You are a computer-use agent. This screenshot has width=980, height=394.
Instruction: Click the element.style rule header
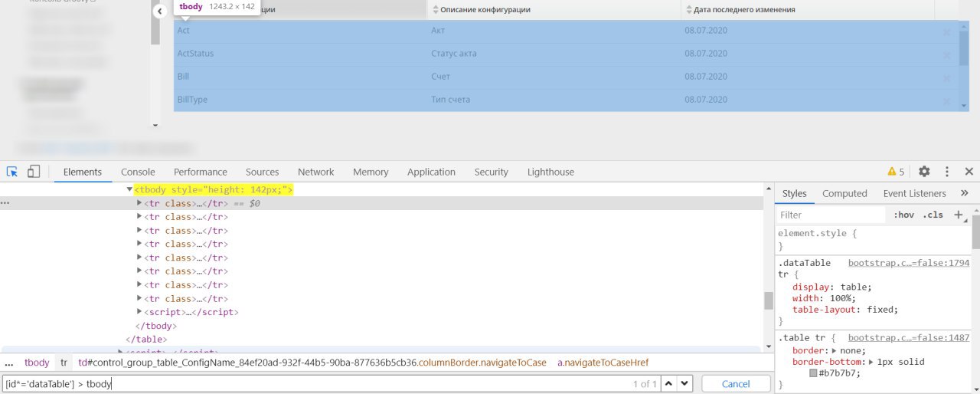pyautogui.click(x=818, y=233)
